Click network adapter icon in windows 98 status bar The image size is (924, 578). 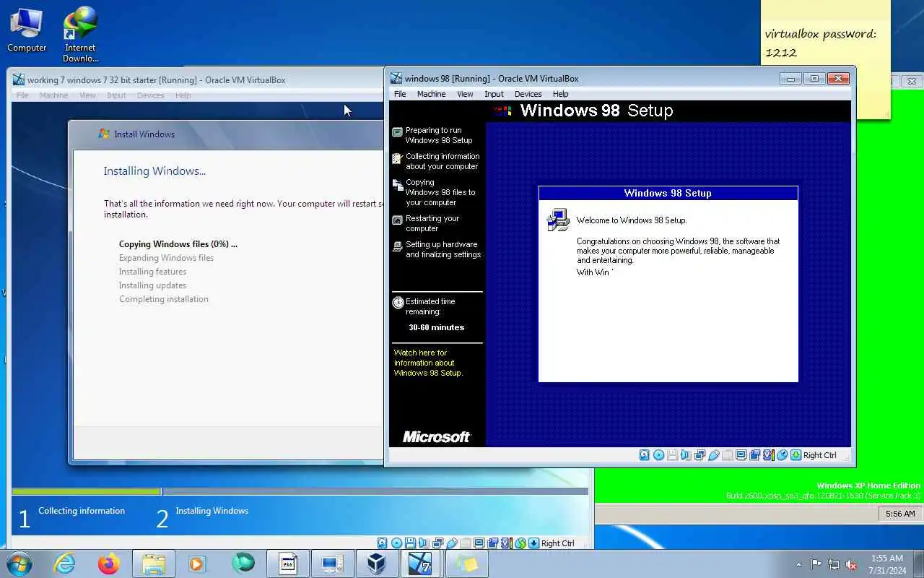point(699,455)
